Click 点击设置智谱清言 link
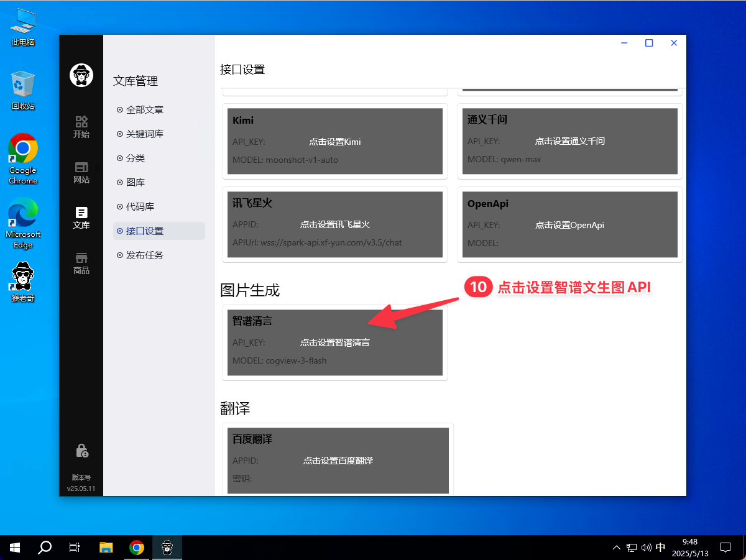 (x=335, y=342)
